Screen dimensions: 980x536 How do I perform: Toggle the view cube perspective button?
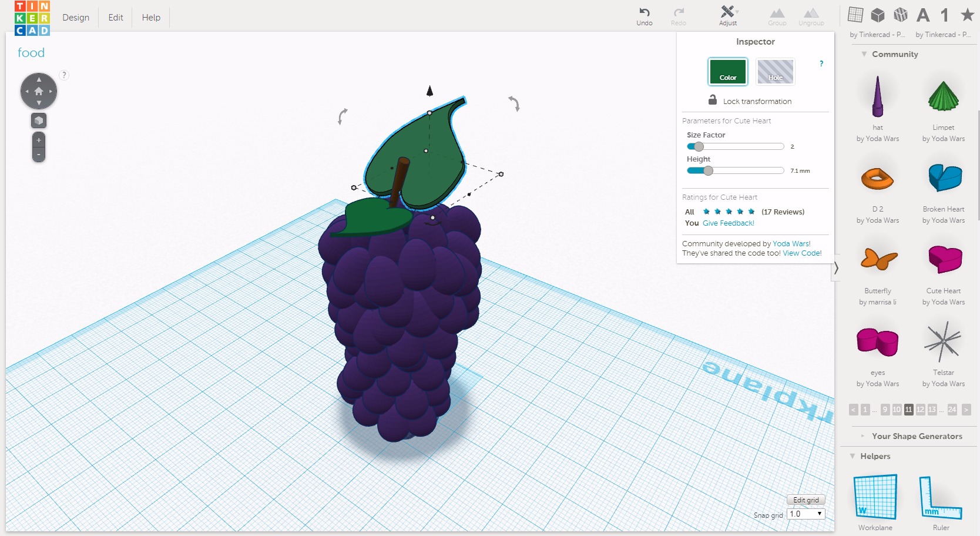click(39, 120)
